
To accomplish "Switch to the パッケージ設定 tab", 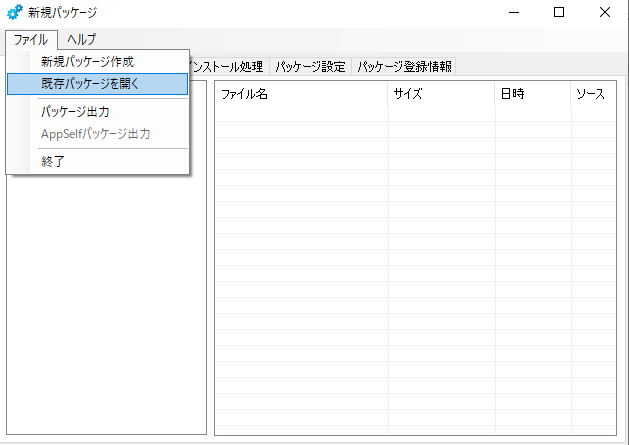I will pos(310,67).
